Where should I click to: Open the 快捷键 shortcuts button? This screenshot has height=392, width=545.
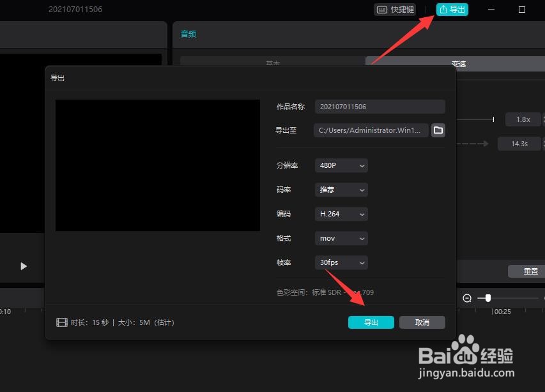(395, 10)
